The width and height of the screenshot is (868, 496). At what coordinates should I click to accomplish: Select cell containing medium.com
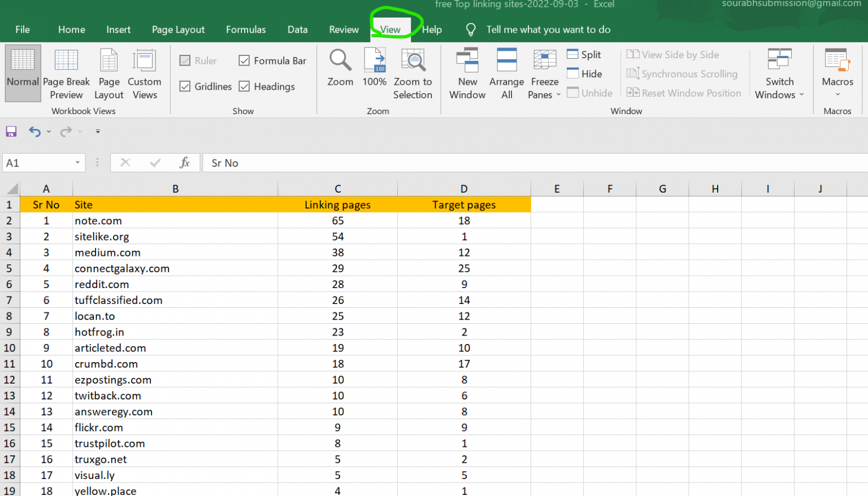coord(175,253)
